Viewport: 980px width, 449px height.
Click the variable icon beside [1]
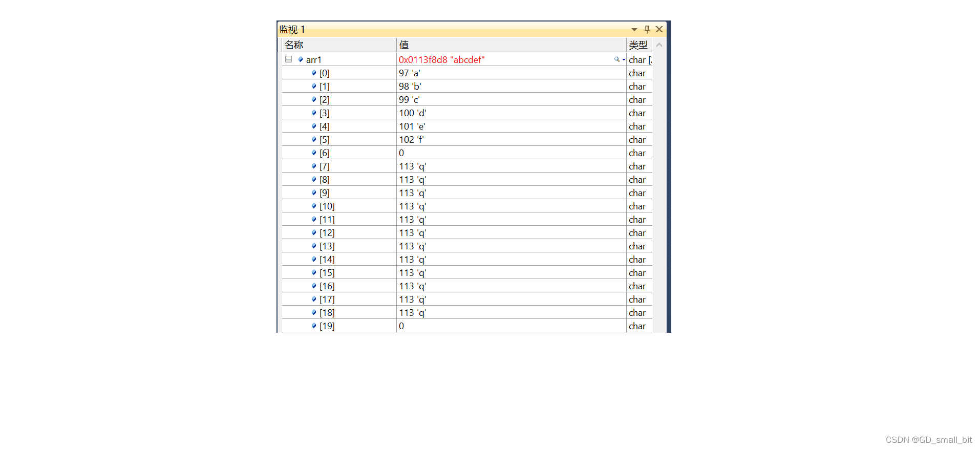pos(314,86)
